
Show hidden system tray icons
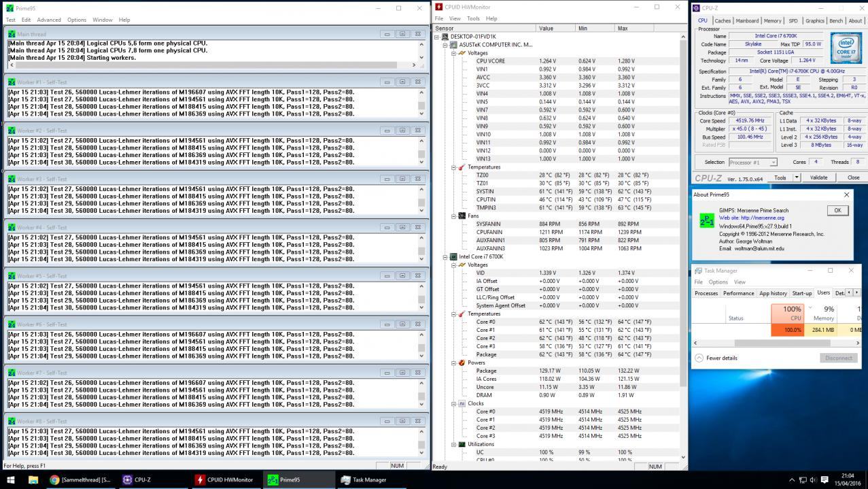792,479
